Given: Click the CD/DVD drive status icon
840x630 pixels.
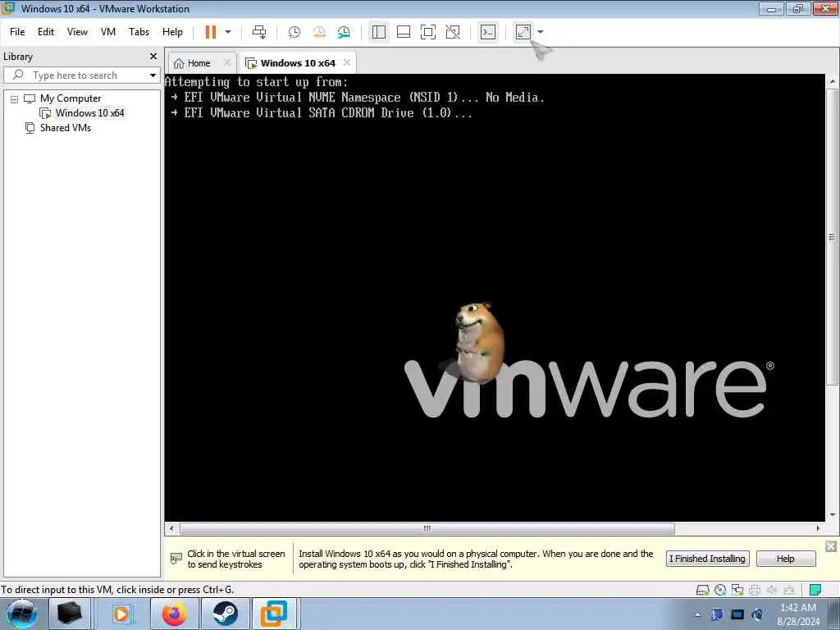Looking at the screenshot, I should pyautogui.click(x=720, y=591).
